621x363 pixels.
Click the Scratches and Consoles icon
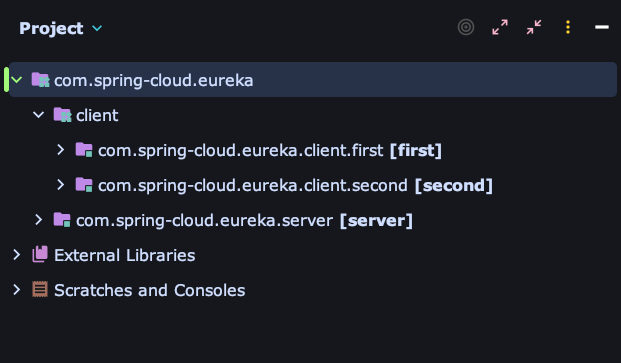[40, 289]
